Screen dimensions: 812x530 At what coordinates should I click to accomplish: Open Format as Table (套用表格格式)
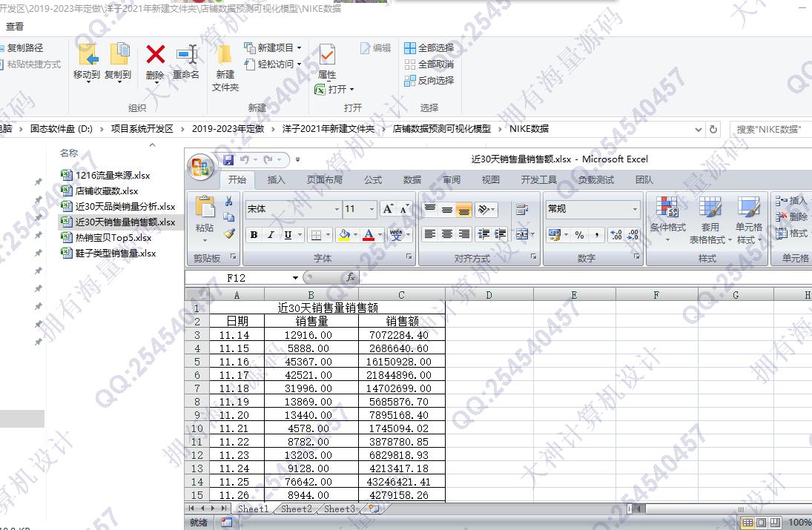tap(710, 220)
